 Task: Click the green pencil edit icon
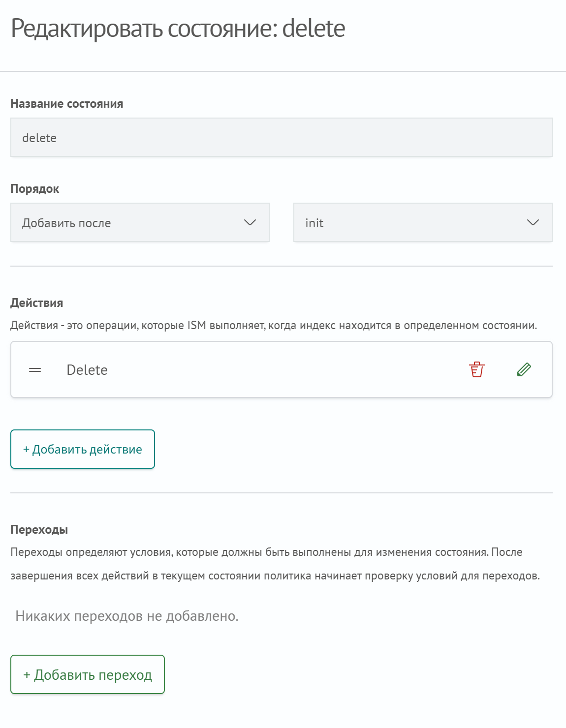coord(524,369)
